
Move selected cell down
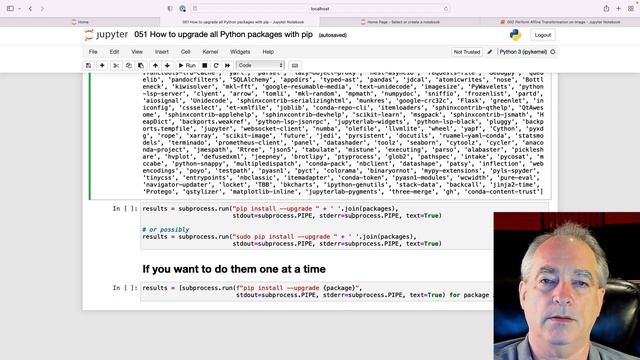click(167, 65)
